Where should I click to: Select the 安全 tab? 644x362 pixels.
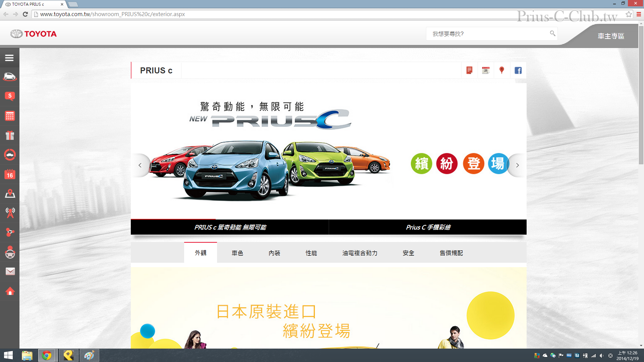click(x=409, y=253)
